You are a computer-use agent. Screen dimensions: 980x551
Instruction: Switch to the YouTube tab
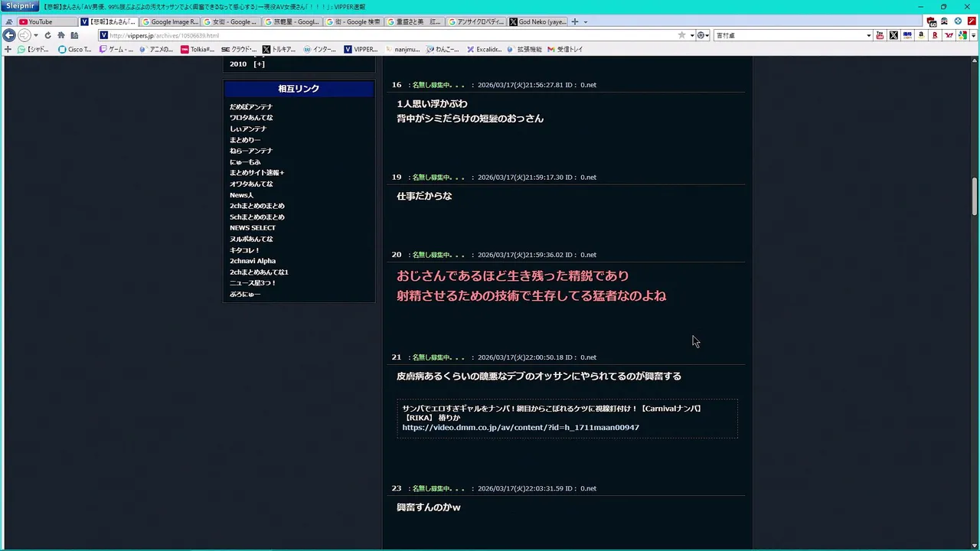point(46,21)
